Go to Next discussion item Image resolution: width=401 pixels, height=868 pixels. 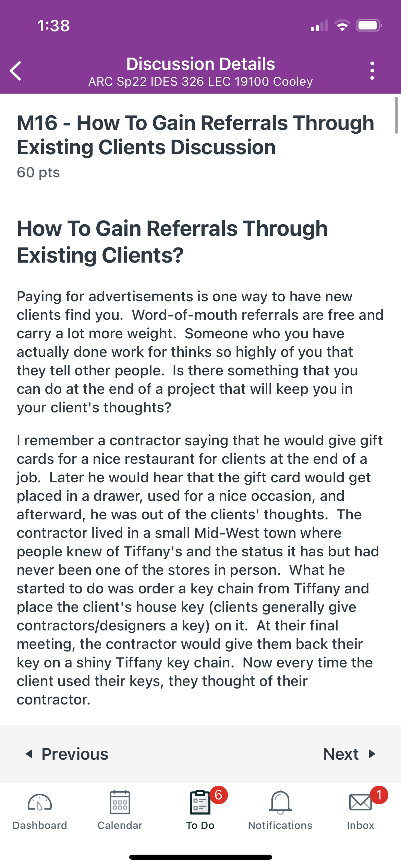(x=350, y=754)
